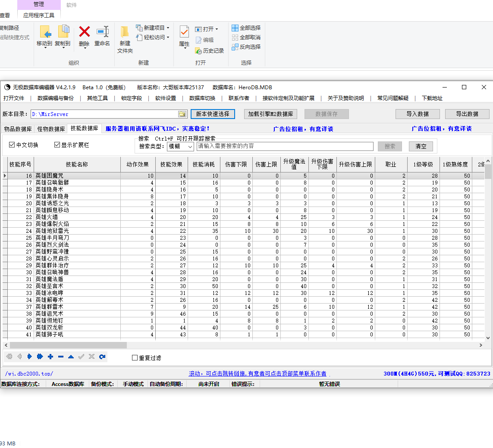Click the red 删除 delete icon in the ribbon
The image size is (493, 448).
[x=85, y=32]
